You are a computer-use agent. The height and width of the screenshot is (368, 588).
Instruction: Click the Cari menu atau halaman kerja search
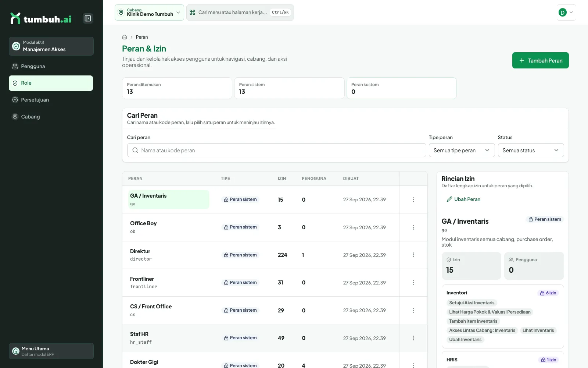pos(240,13)
